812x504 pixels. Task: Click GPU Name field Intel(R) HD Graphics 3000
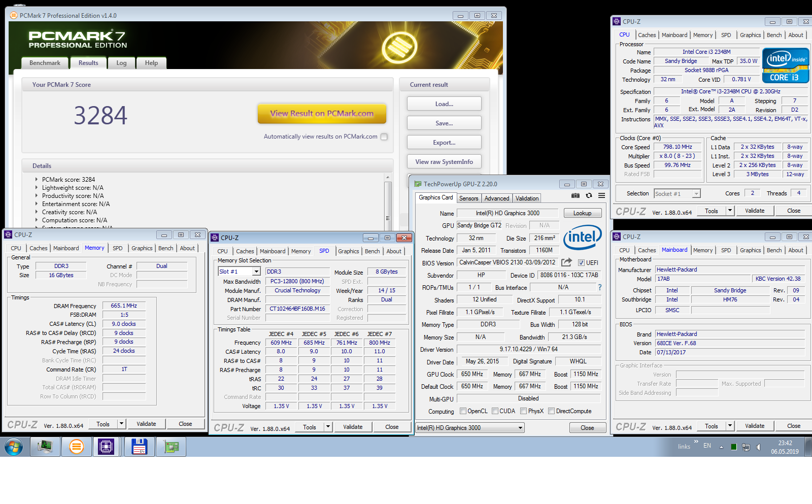(507, 213)
